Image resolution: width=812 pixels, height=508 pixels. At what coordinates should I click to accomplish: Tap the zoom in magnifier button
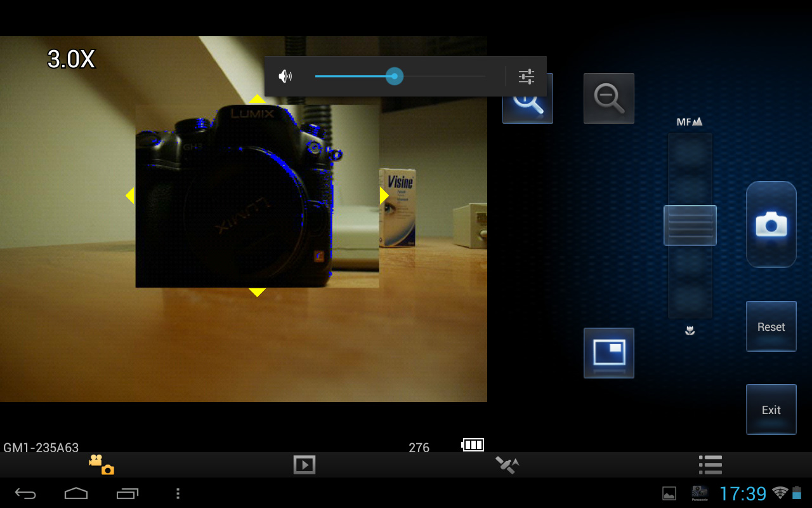coord(528,110)
